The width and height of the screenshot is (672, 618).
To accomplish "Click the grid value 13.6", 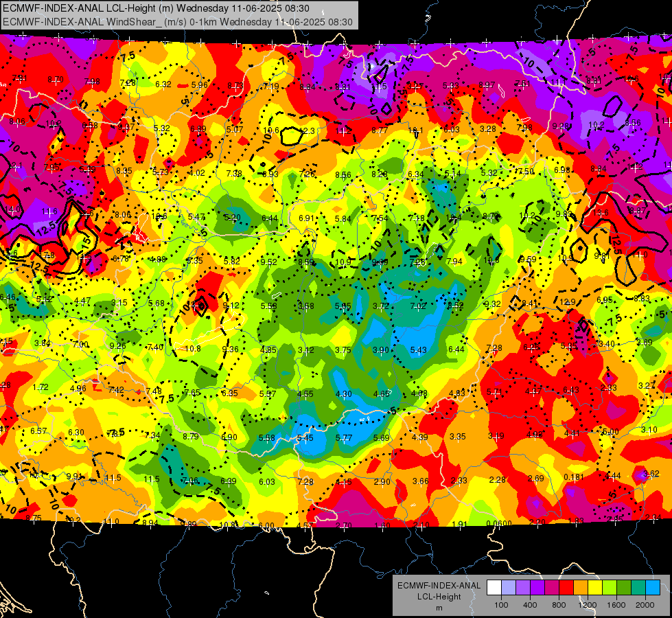I will tap(601, 213).
